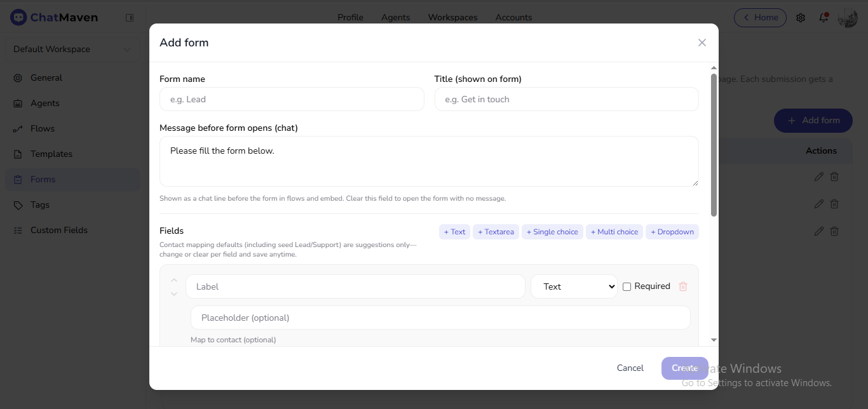Delete the field with the trash icon
The height and width of the screenshot is (409, 868).
(683, 286)
